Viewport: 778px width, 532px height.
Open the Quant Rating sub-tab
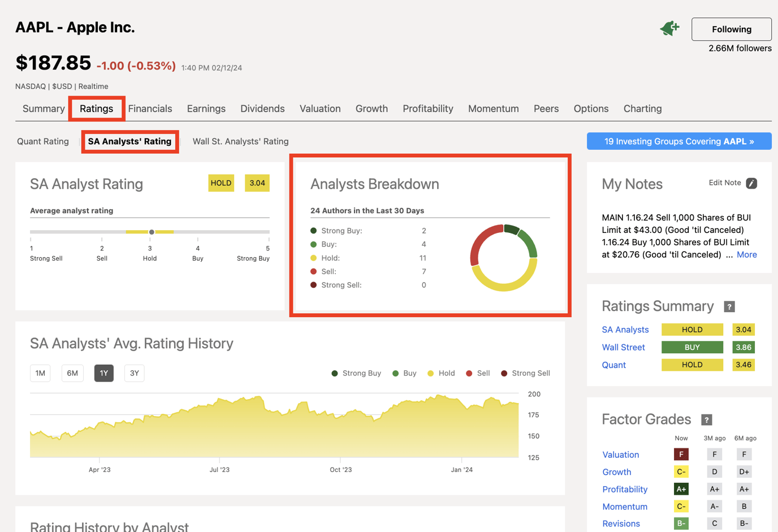(43, 141)
